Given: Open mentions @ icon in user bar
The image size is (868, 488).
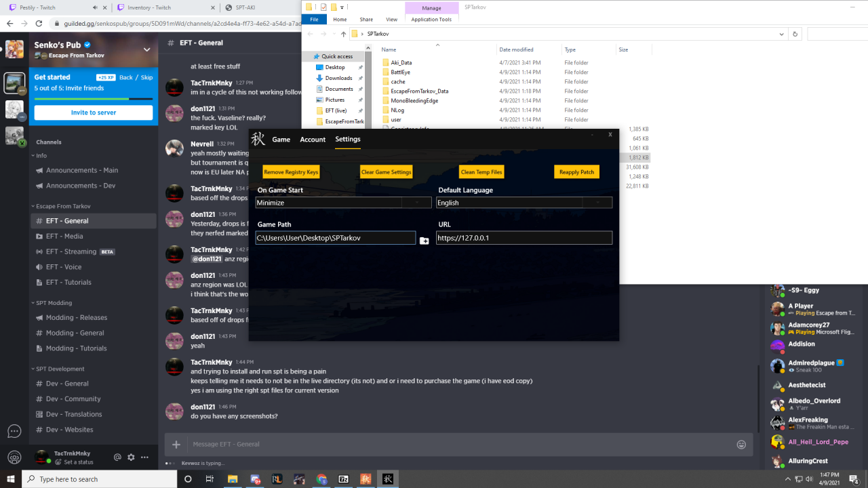Looking at the screenshot, I should [117, 457].
